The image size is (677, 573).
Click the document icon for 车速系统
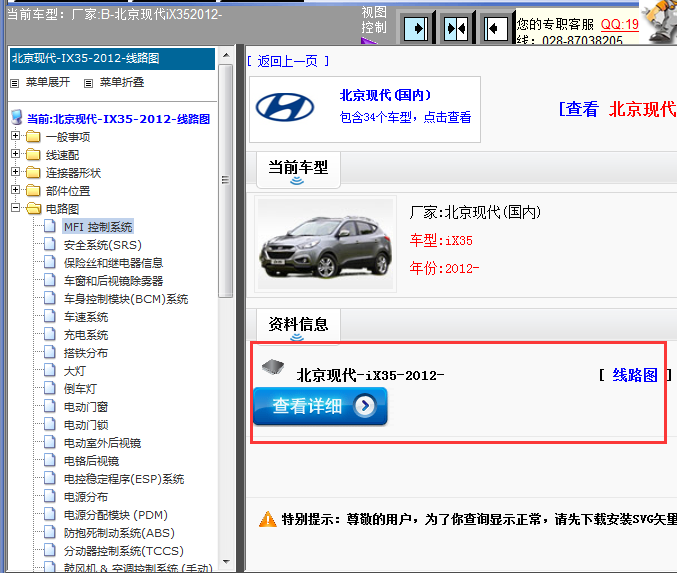pyautogui.click(x=50, y=316)
